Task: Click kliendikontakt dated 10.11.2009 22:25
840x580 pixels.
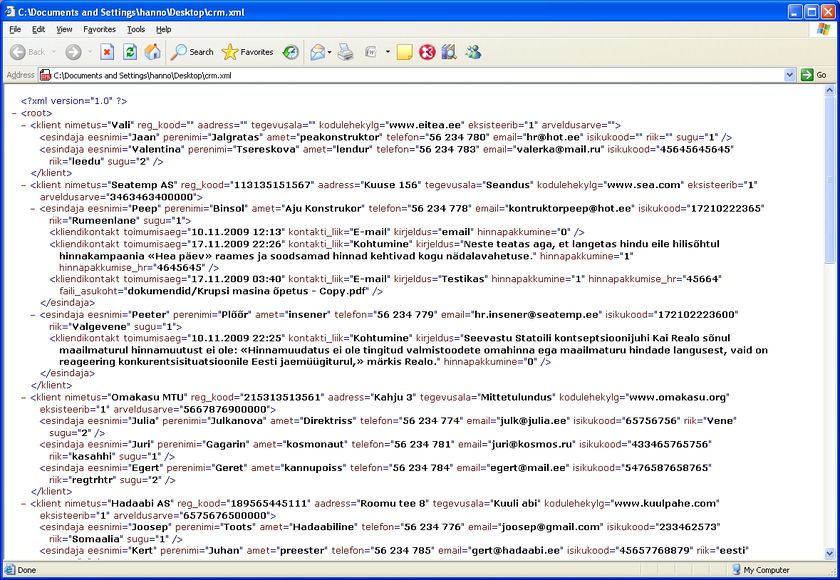Action: [409, 350]
